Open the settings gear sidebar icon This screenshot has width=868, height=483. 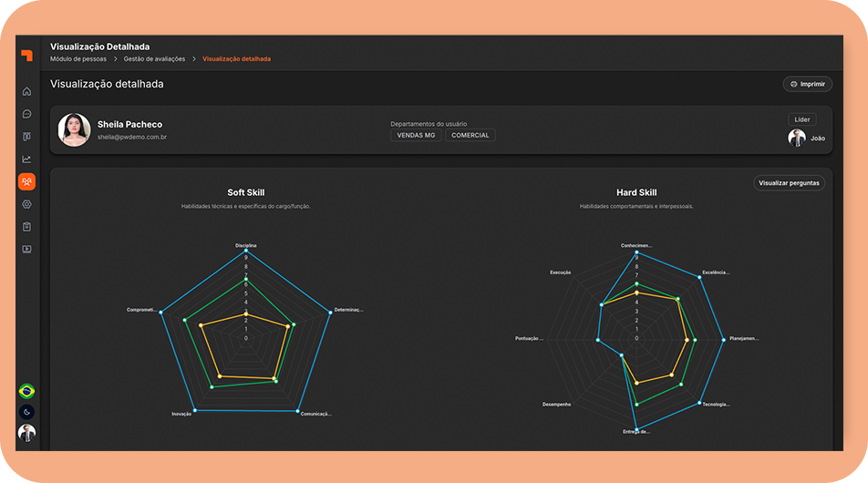tap(26, 204)
